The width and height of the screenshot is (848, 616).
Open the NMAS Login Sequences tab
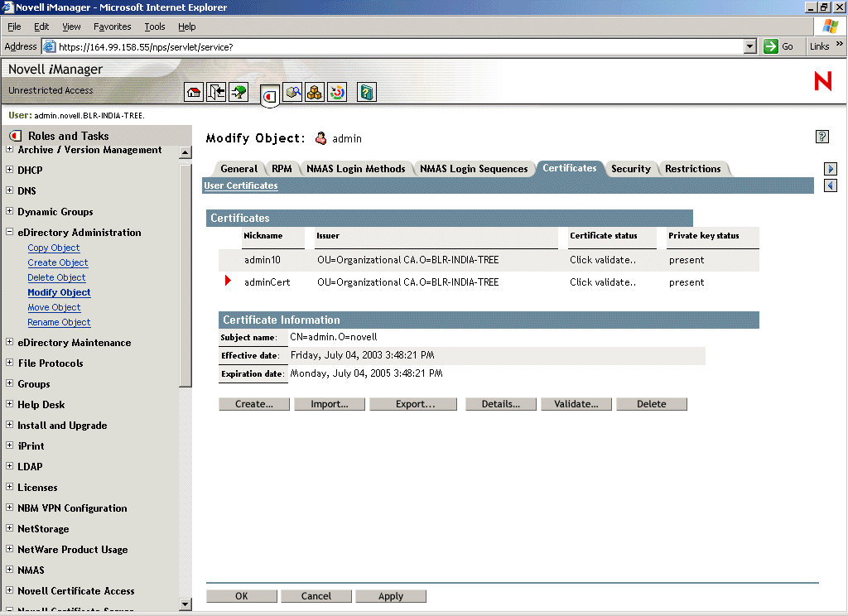coord(474,169)
